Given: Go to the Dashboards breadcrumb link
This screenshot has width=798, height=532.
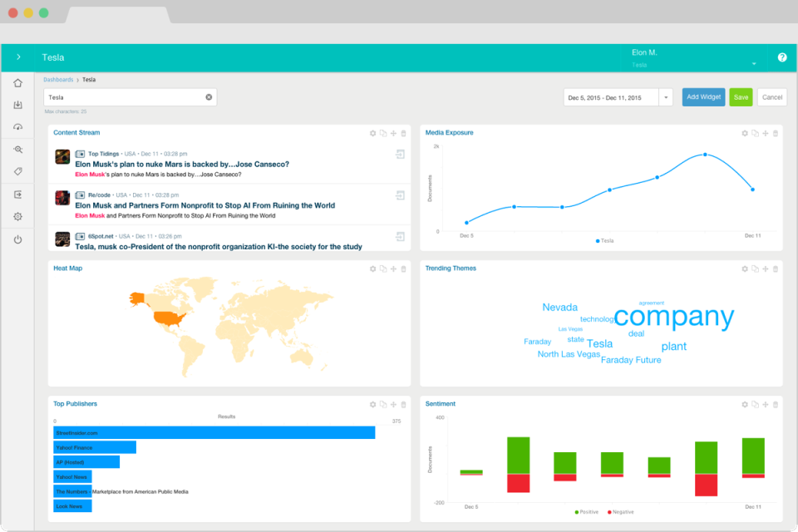Looking at the screenshot, I should 58,80.
